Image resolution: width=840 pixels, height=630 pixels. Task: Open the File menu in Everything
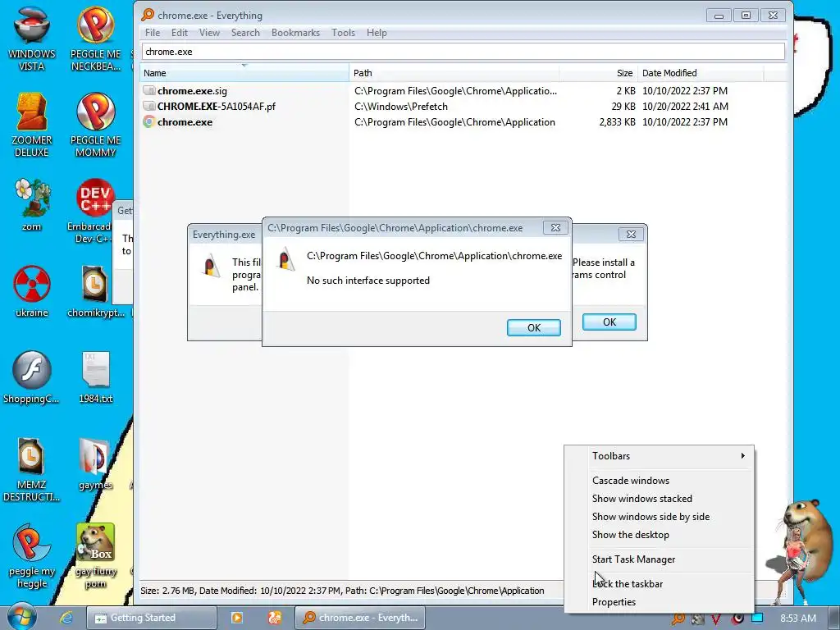[x=153, y=33]
